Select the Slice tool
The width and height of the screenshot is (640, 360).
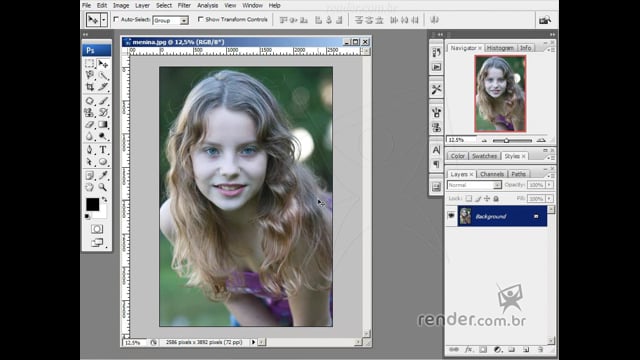pyautogui.click(x=103, y=87)
